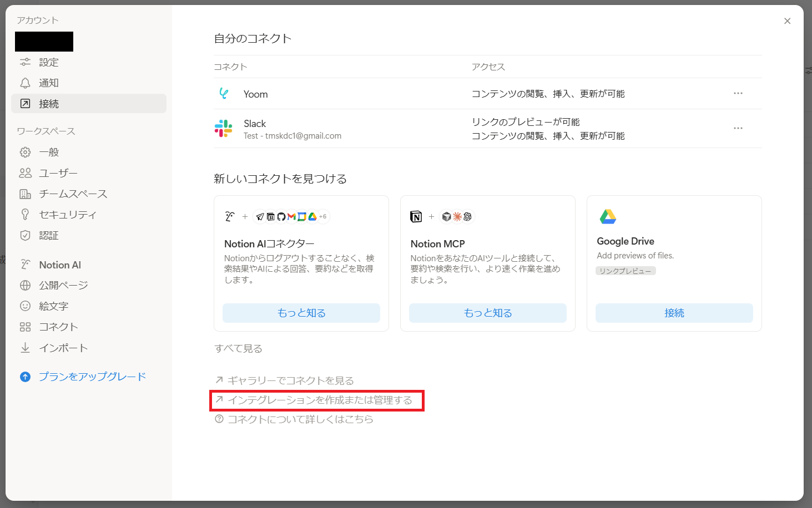Open Notion AI settings

[89, 265]
